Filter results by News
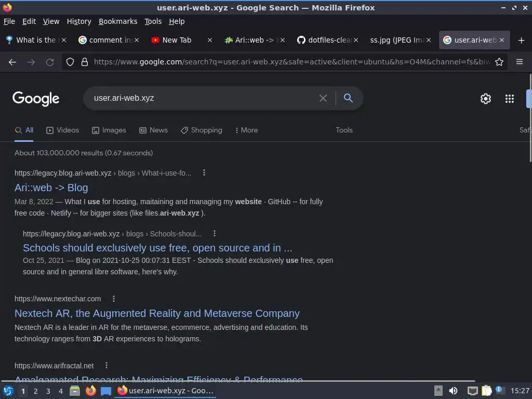532x399 pixels. [153, 130]
